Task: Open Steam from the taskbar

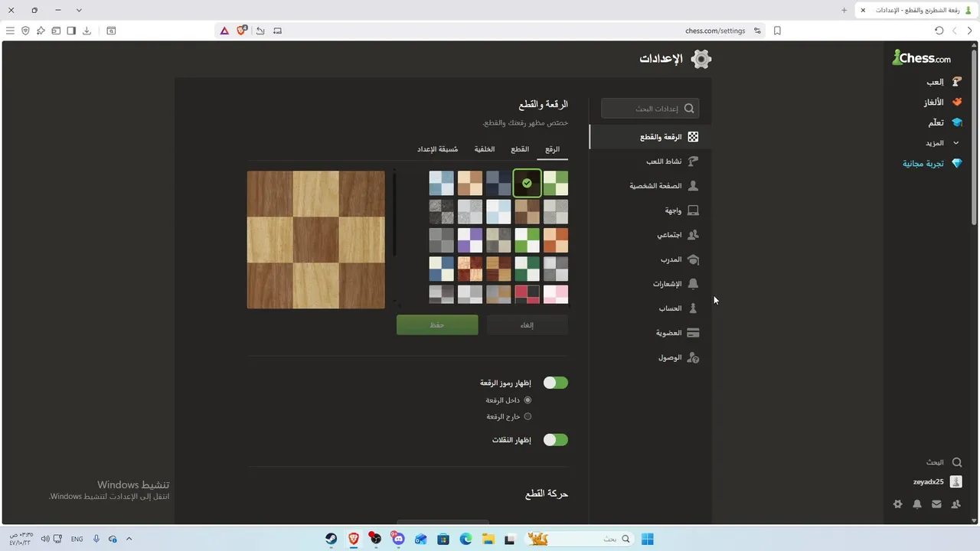Action: click(330, 539)
